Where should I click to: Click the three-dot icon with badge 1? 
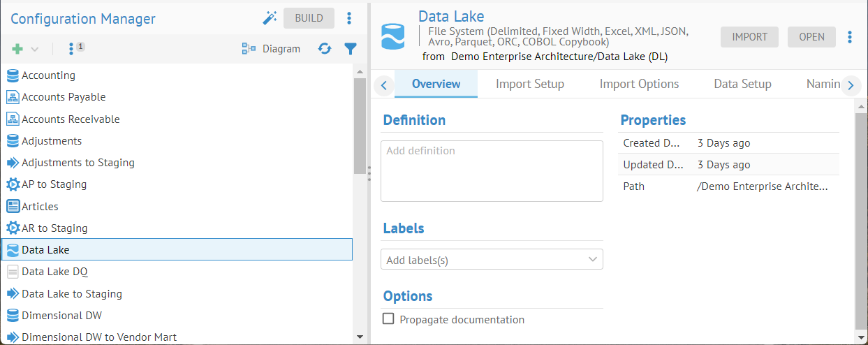point(72,49)
